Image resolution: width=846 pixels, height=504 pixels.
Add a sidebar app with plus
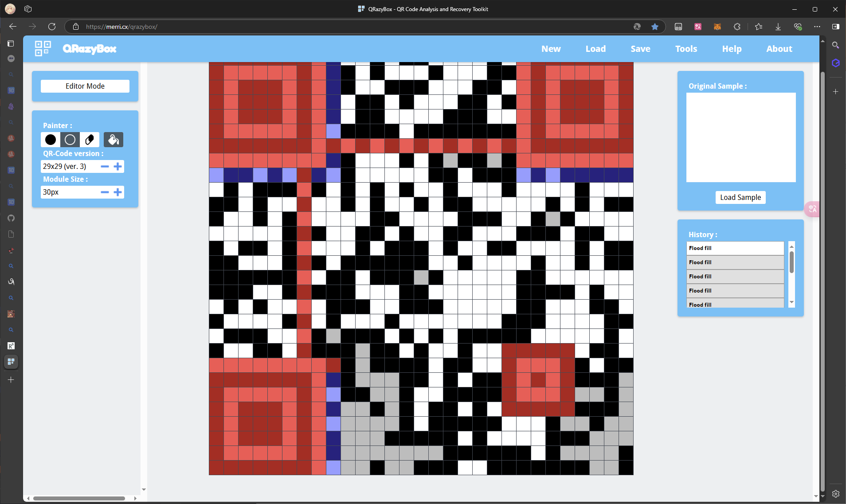(x=836, y=91)
